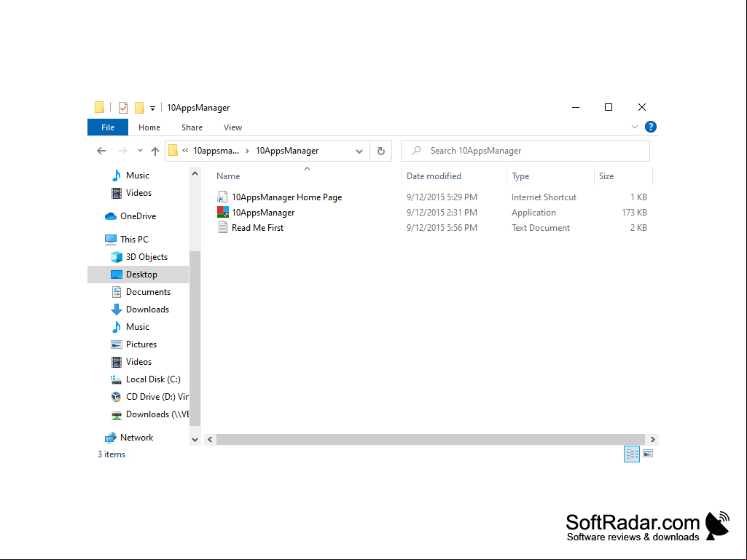Go forward with the Forward arrow
This screenshot has width=747, height=560.
(x=123, y=151)
